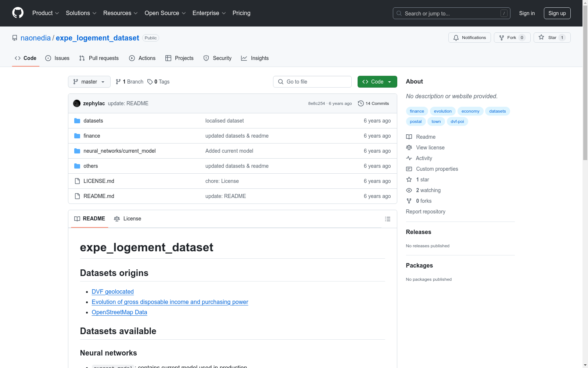Click the scale icon beside View license
Screen dimensions: 588x368
point(409,148)
